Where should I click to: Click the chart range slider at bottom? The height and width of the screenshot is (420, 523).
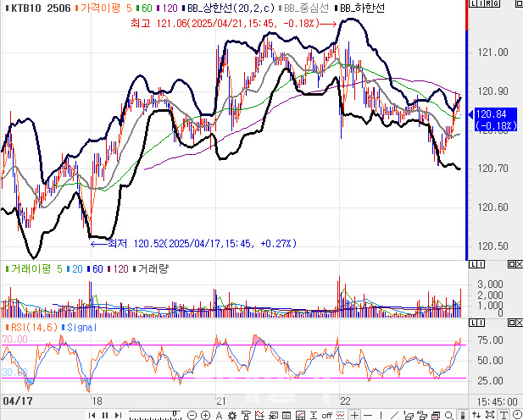(x=151, y=415)
